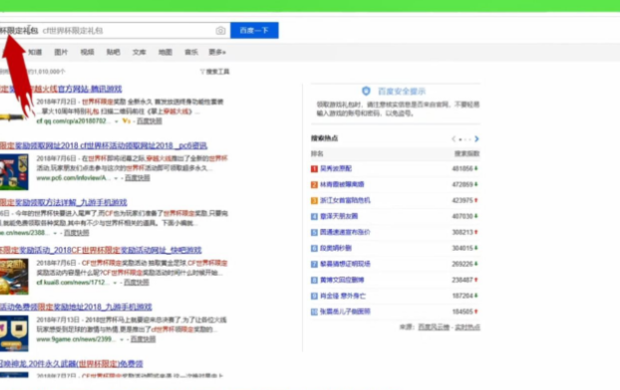Screen dimensions: 620x390
Task: Open 百度快照 for the www.9game.cn result
Action: (143, 339)
